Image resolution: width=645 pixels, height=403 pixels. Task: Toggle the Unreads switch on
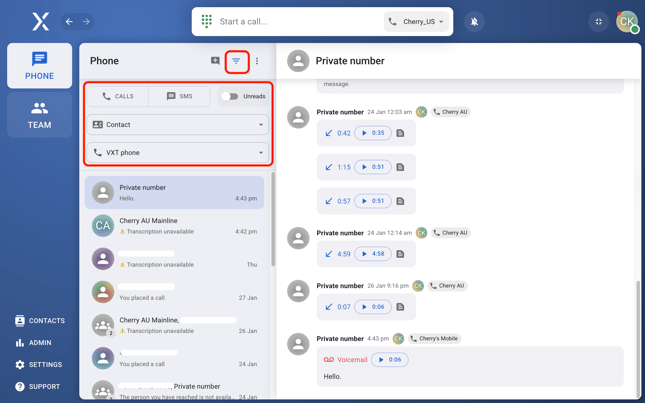click(230, 97)
